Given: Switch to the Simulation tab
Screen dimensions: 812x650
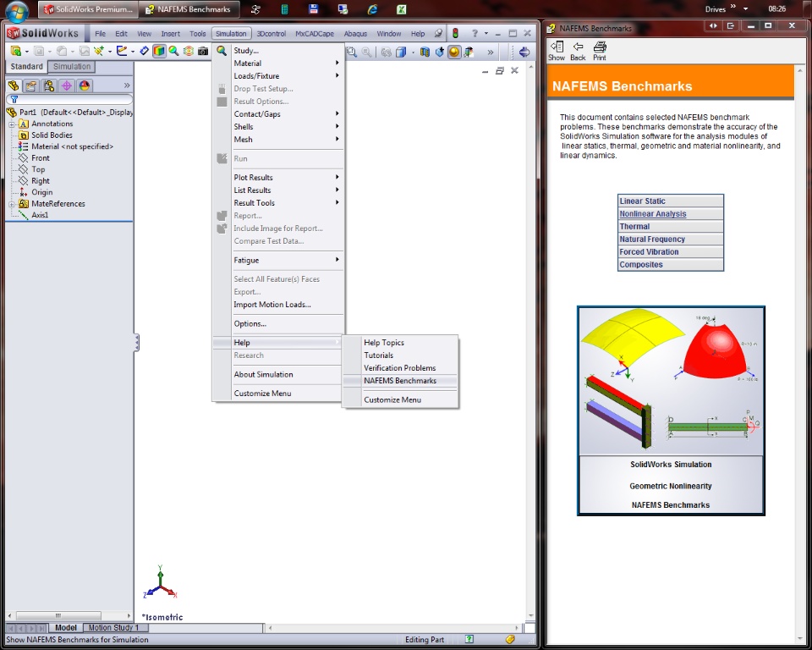Looking at the screenshot, I should tap(71, 66).
